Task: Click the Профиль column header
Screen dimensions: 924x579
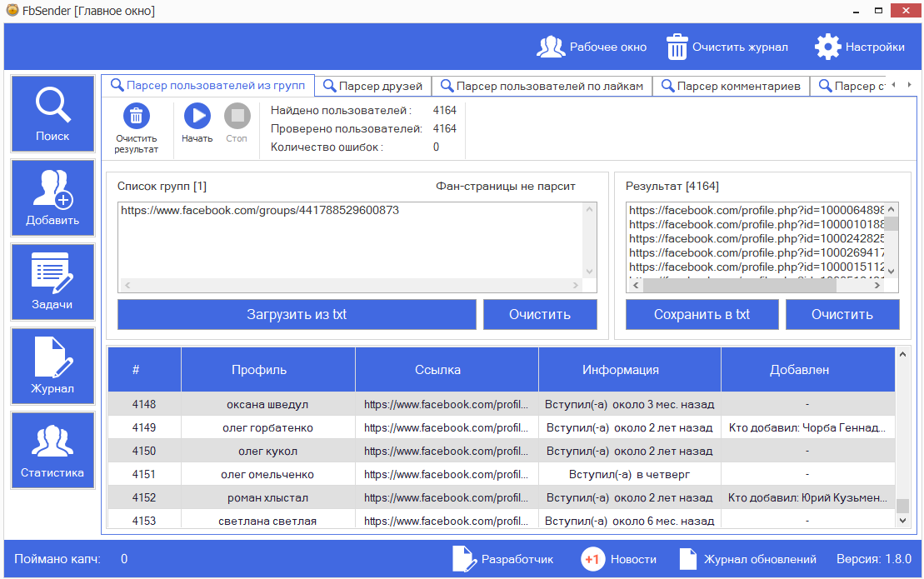Action: (268, 370)
